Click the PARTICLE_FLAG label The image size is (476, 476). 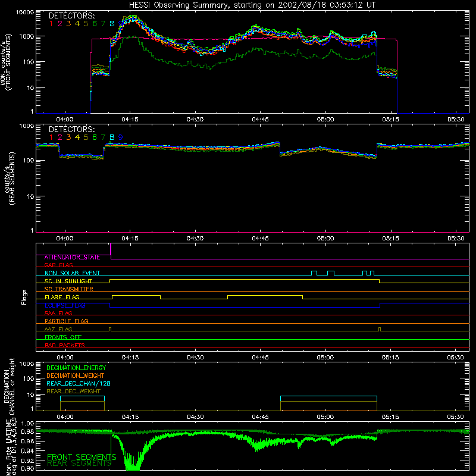[x=67, y=321]
